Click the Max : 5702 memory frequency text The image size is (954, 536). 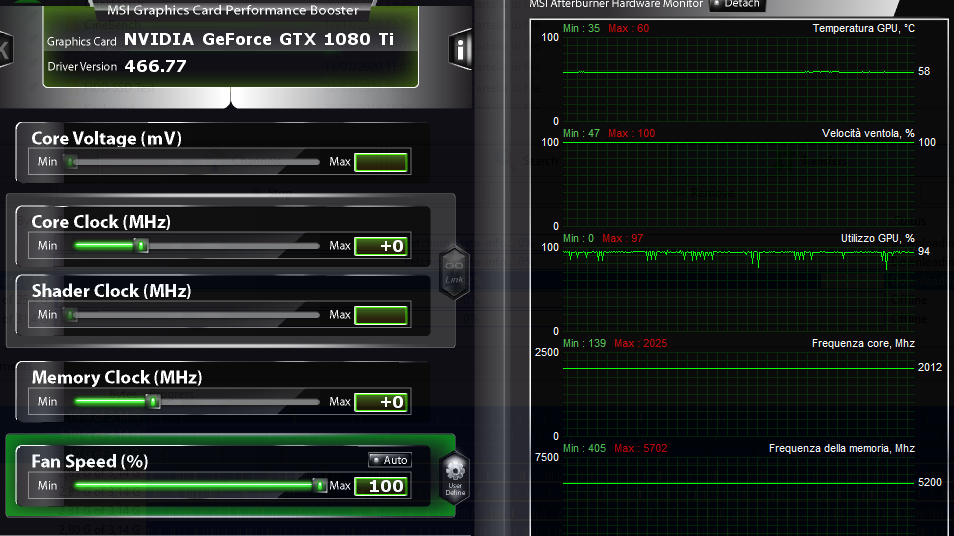pyautogui.click(x=641, y=448)
